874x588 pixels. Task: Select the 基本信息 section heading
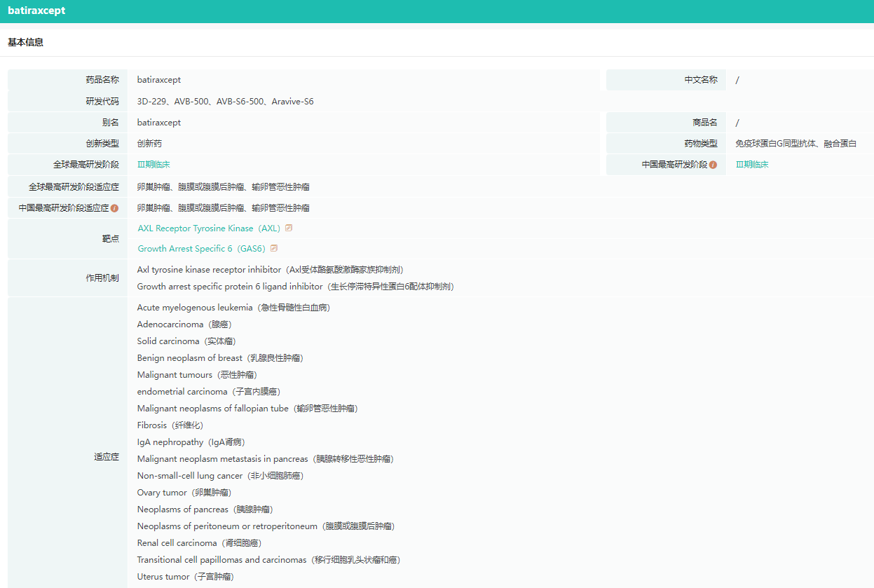tap(25, 43)
